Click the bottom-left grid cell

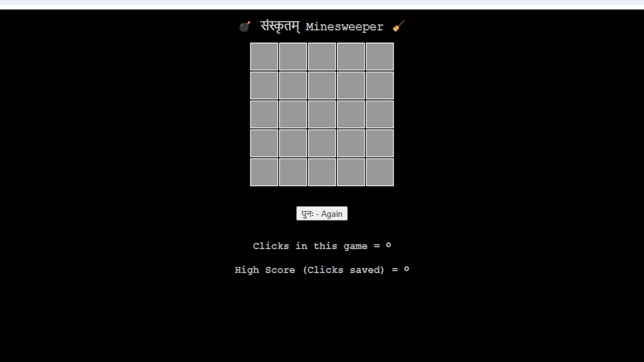pos(265,172)
